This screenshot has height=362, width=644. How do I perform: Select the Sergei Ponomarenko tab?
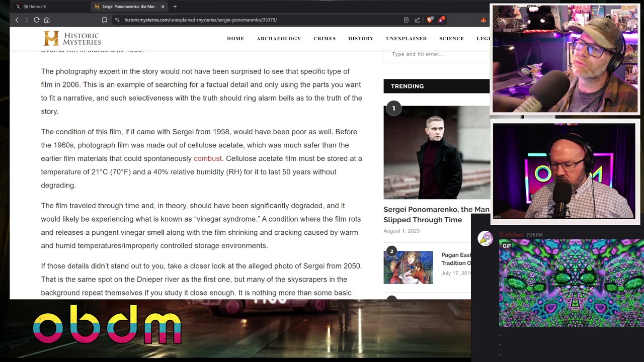(128, 7)
